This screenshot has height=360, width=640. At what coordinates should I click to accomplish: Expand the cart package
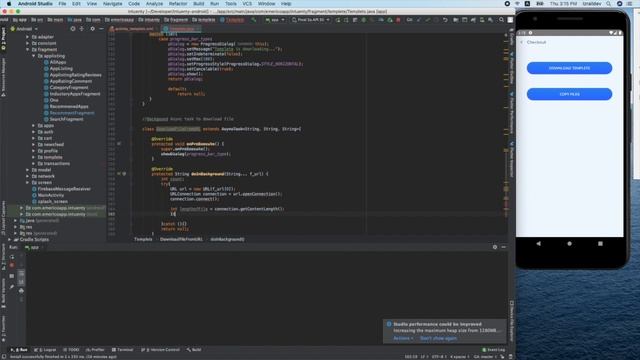pyautogui.click(x=33, y=138)
